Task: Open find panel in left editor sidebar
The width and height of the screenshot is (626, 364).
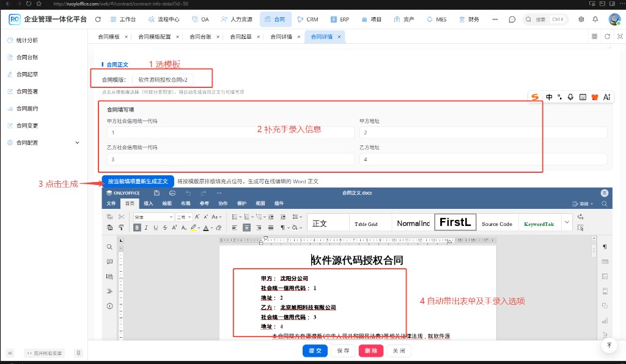Action: [x=109, y=247]
